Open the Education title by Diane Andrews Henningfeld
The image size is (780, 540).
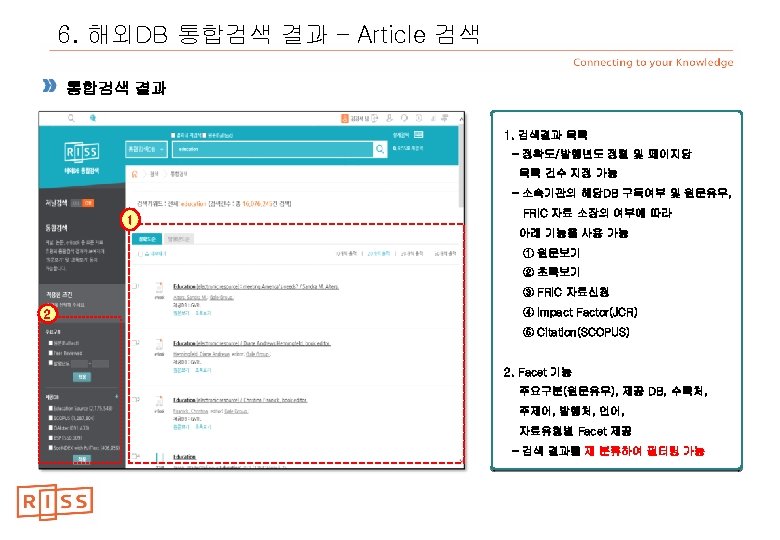[251, 343]
